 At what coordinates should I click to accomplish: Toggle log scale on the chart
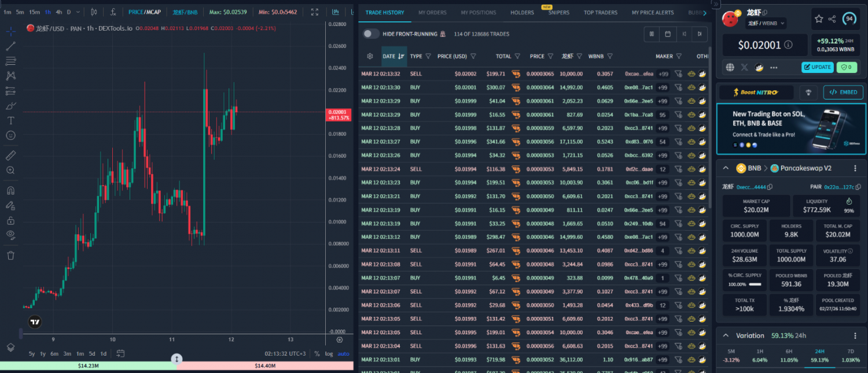(x=329, y=354)
